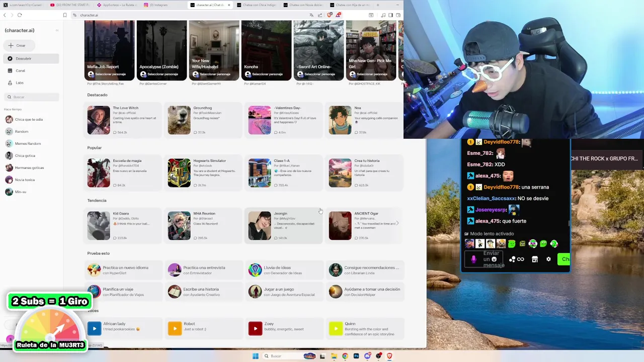The image size is (644, 362).
Task: Open recent chat Min-su
Action: click(31, 192)
